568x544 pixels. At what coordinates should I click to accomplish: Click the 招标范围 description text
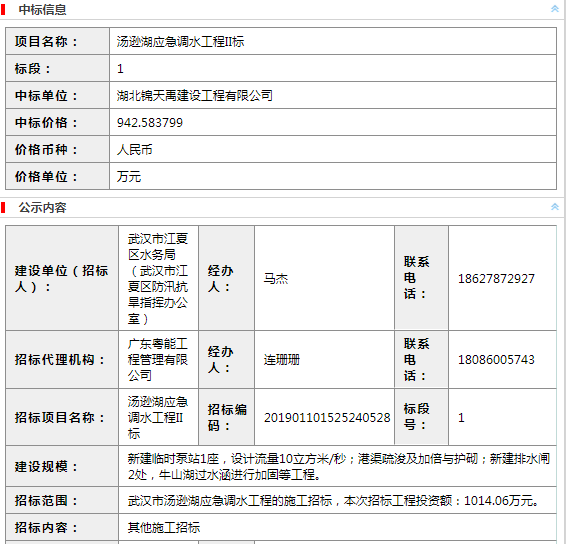pyautogui.click(x=333, y=501)
